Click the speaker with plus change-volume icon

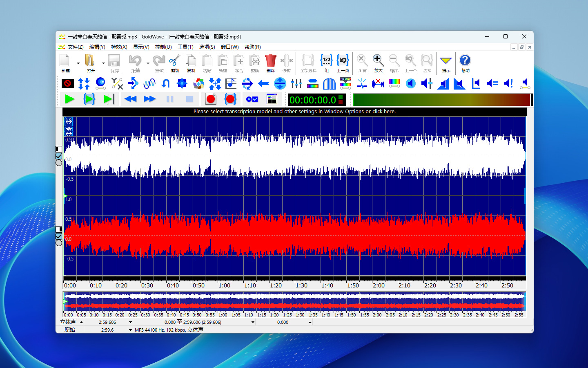point(427,84)
